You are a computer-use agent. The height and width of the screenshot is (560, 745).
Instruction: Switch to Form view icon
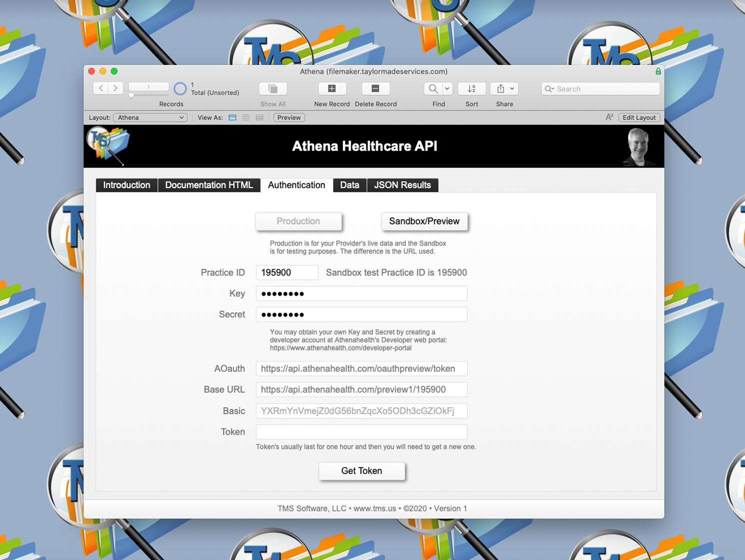232,117
